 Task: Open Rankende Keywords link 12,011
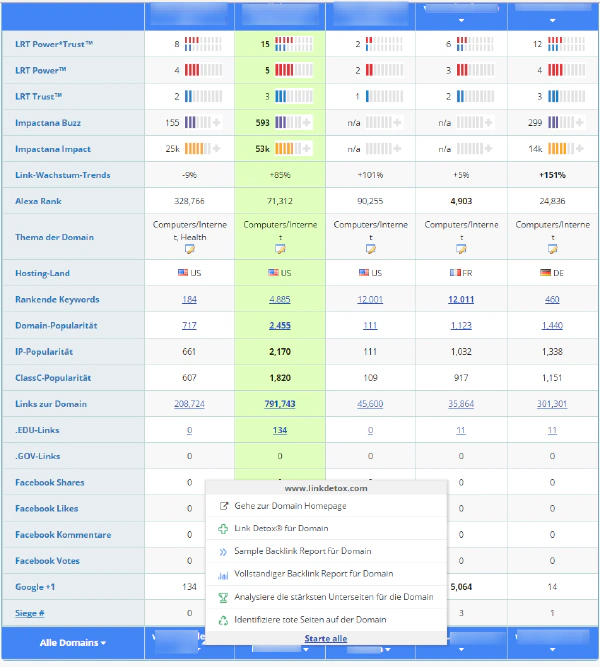click(x=461, y=299)
